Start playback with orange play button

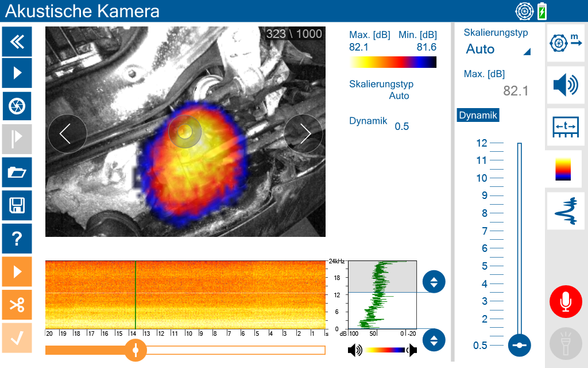(x=17, y=271)
